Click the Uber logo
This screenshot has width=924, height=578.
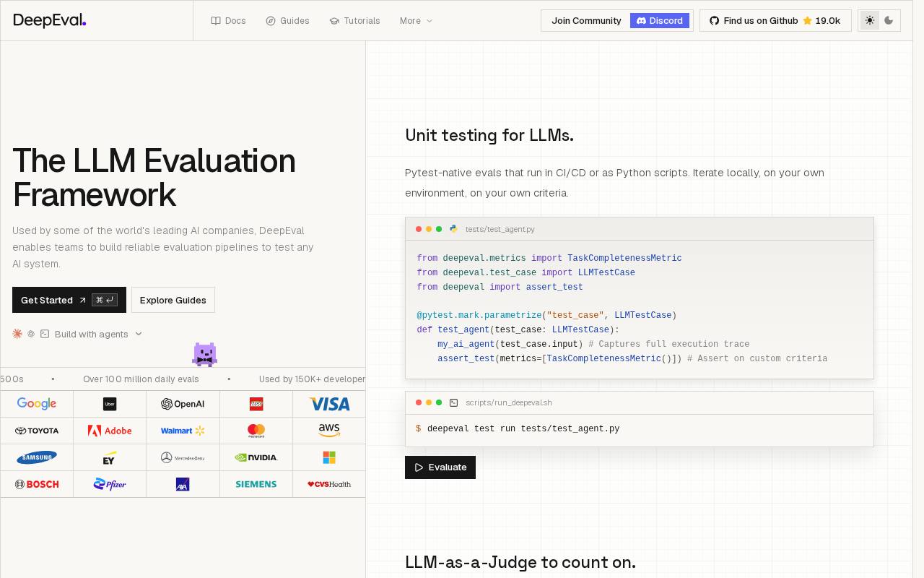110,404
